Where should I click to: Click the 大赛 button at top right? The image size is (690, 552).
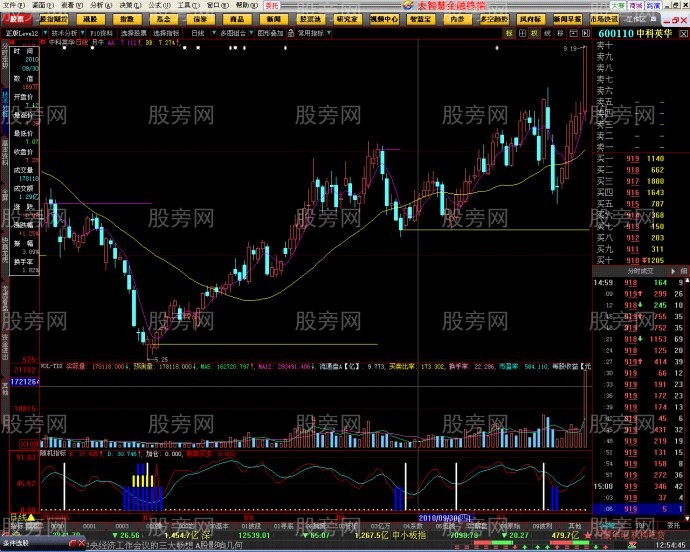tap(618, 6)
